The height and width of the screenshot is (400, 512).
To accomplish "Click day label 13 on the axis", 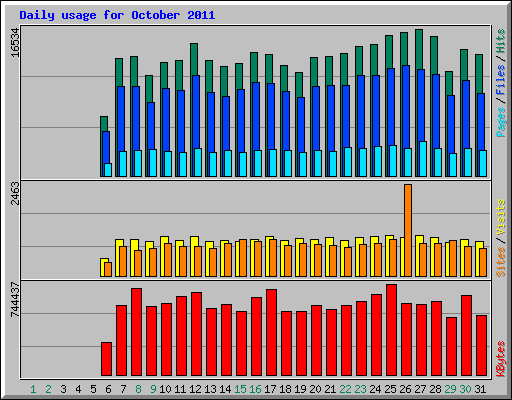I will click(210, 389).
